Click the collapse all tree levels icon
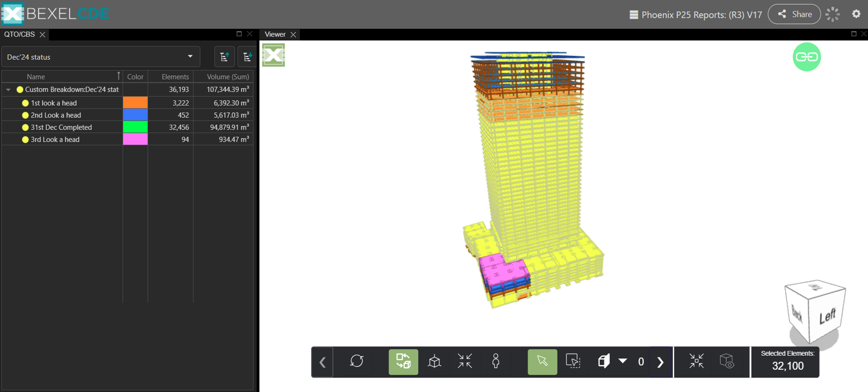 [x=224, y=57]
